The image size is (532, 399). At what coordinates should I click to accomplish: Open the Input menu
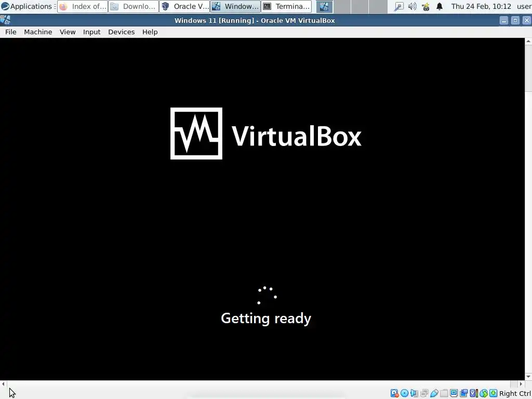tap(91, 32)
